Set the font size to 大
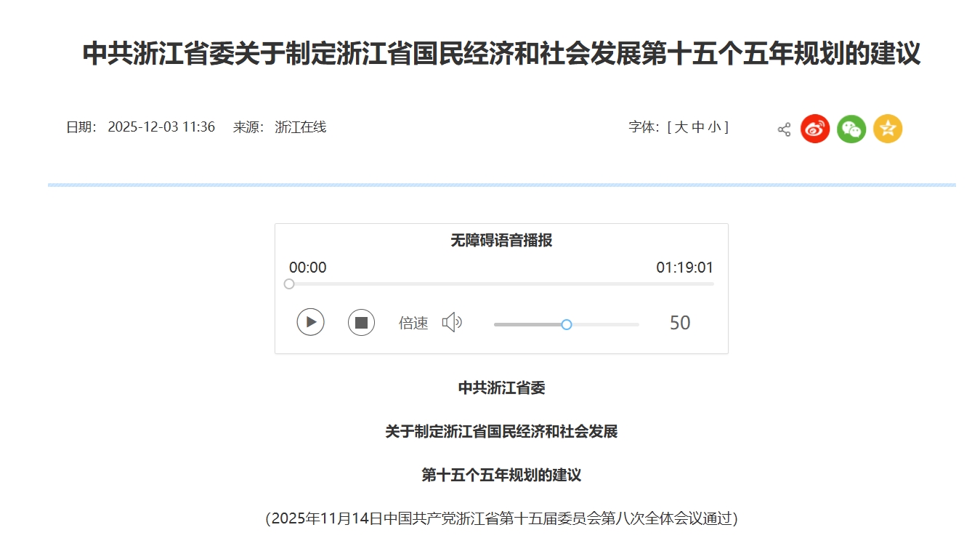The image size is (980, 546). click(681, 127)
